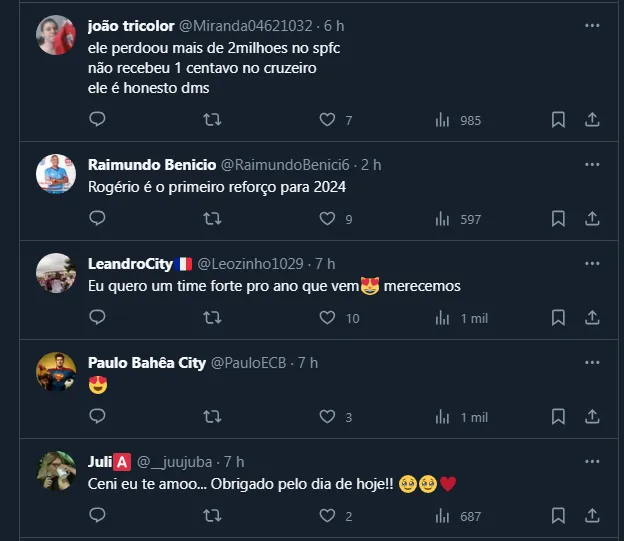
Task: Like joão tricolor's tweet
Action: click(x=327, y=120)
